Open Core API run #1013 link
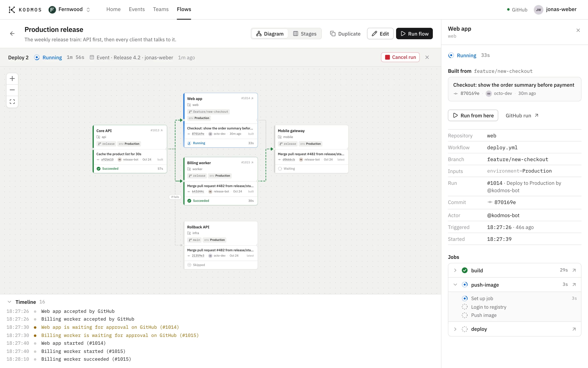Image resolution: width=588 pixels, height=368 pixels. coord(156,130)
